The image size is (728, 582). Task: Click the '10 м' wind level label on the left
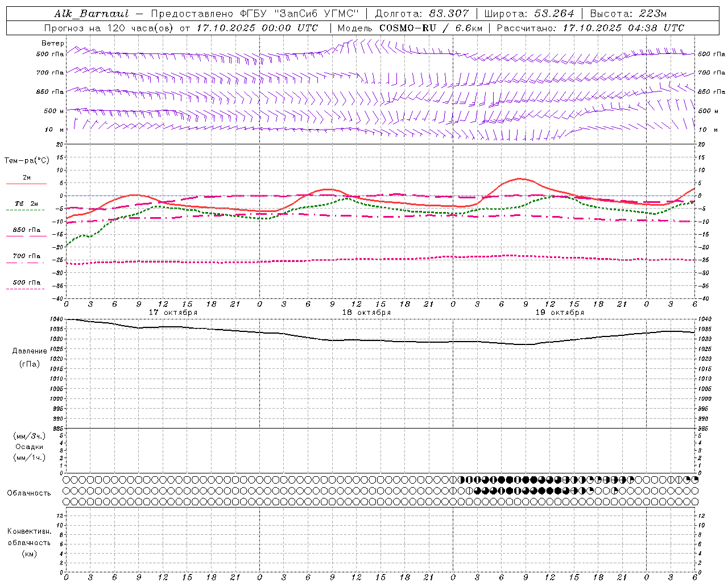pos(55,130)
